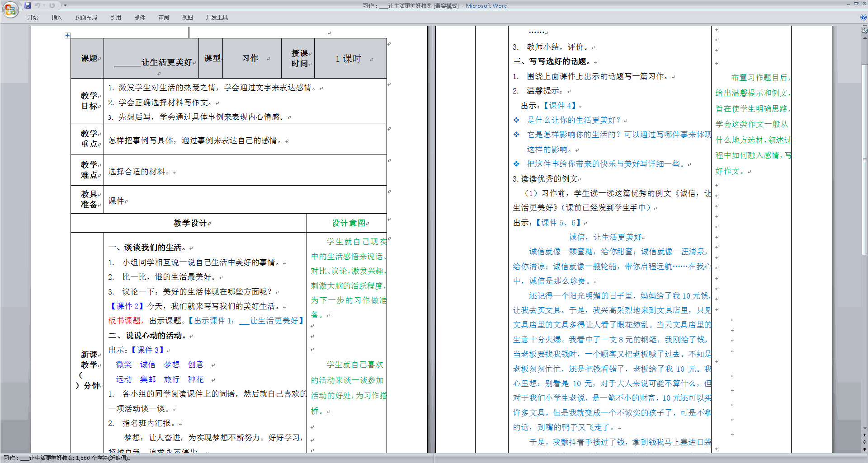Open the 审阅 ribbon tab
Image resolution: width=868 pixels, height=463 pixels.
[x=164, y=18]
